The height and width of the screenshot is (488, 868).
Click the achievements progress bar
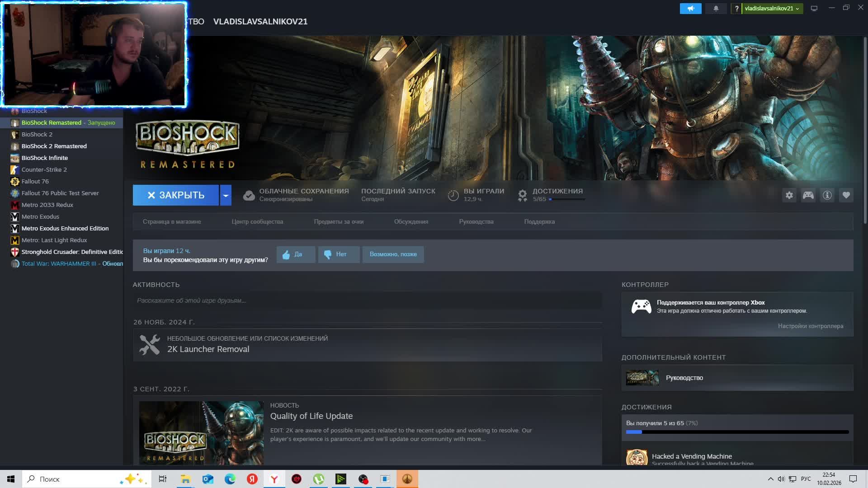(737, 432)
